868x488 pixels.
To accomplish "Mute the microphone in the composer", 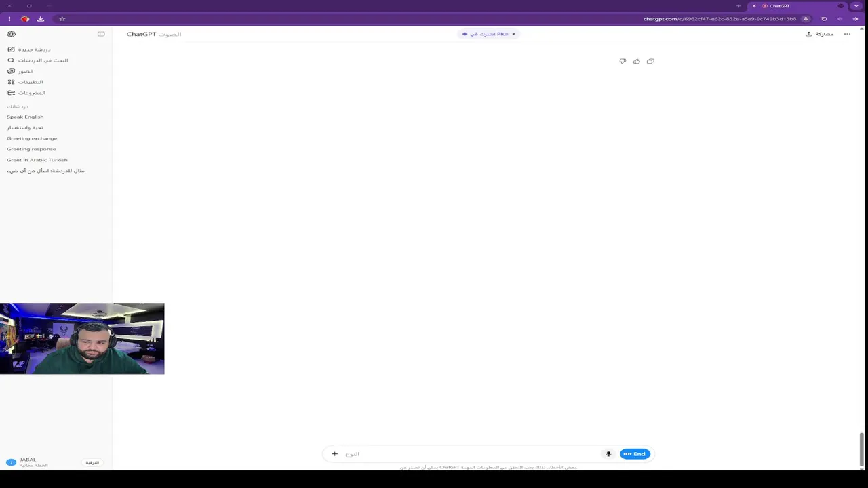I will click(x=608, y=454).
